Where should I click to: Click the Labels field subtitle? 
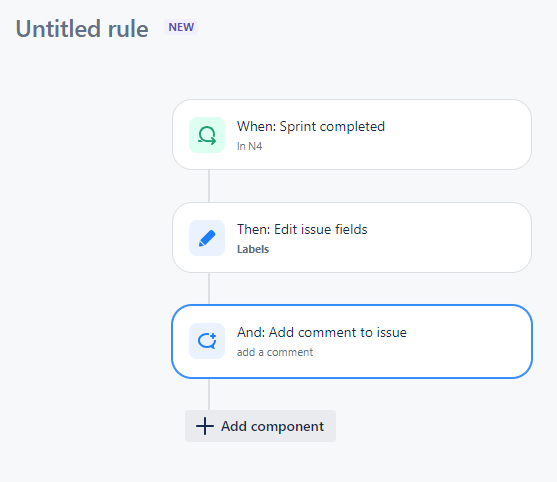click(x=253, y=249)
